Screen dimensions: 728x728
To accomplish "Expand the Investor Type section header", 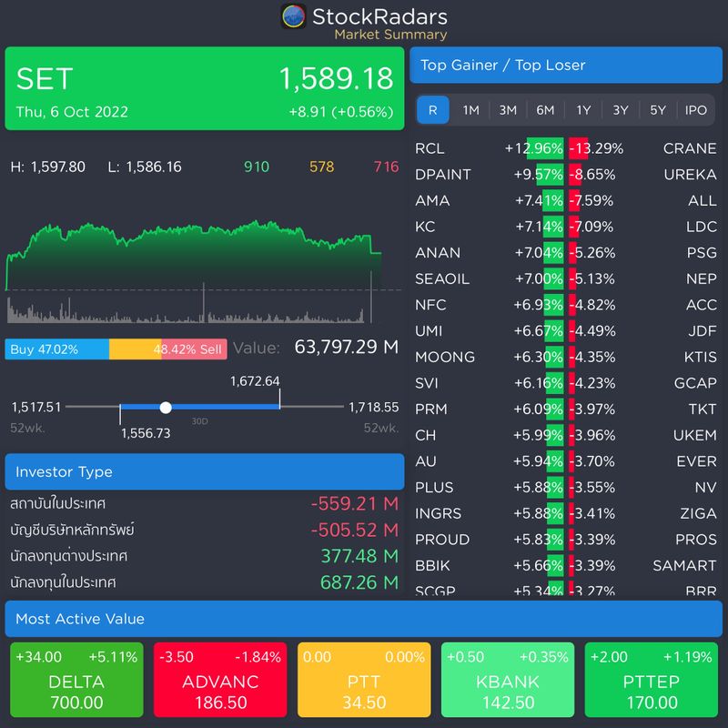I will pyautogui.click(x=205, y=470).
